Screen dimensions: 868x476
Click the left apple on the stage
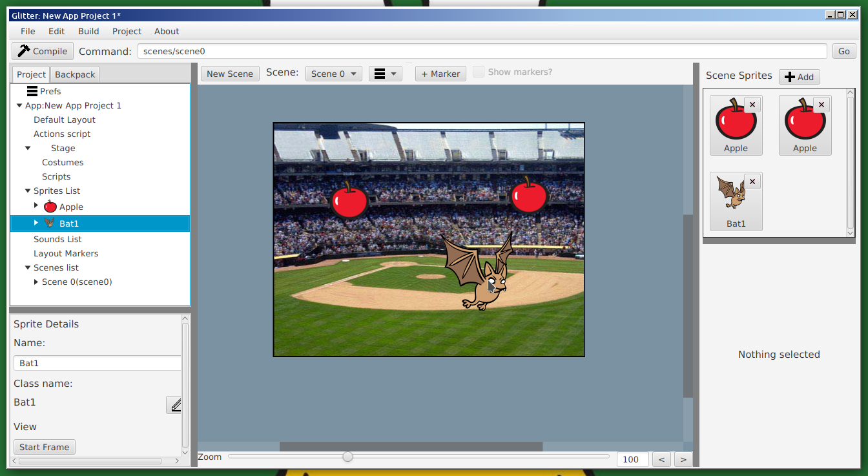pyautogui.click(x=349, y=200)
